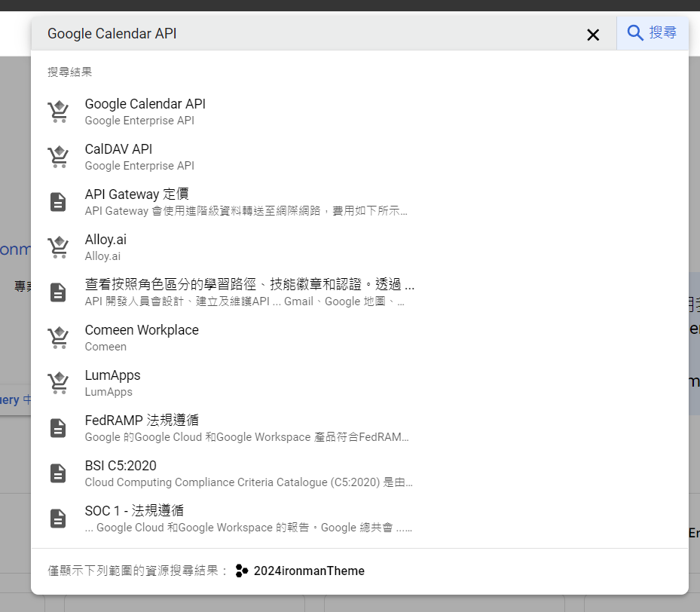Image resolution: width=700 pixels, height=612 pixels.
Task: Click document icon beside SOC 1 - 法規遵循
Action: 58,519
